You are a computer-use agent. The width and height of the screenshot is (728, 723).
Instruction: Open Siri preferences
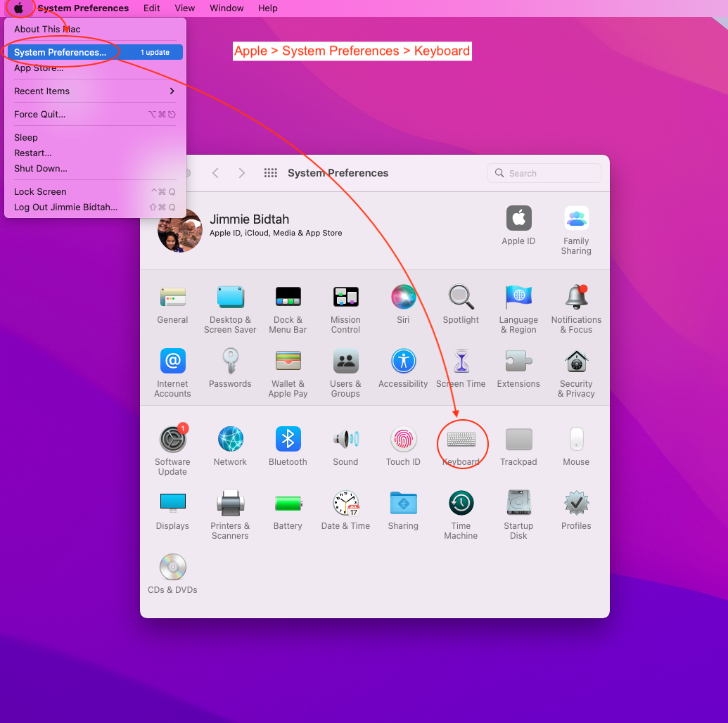(403, 305)
